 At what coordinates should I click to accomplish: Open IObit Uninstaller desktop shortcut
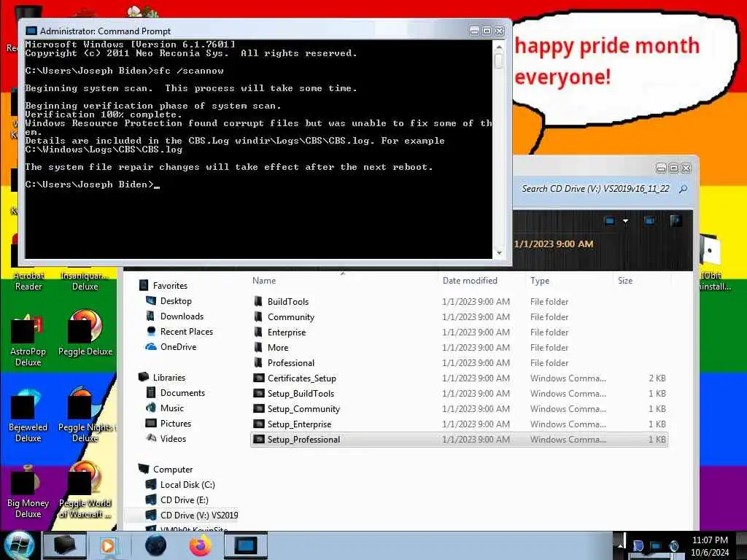coord(713,262)
